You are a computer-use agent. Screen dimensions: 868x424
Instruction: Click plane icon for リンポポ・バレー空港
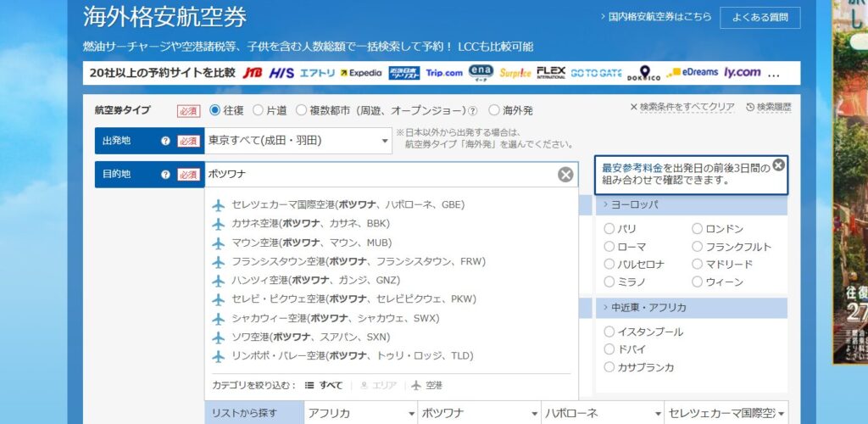click(219, 356)
